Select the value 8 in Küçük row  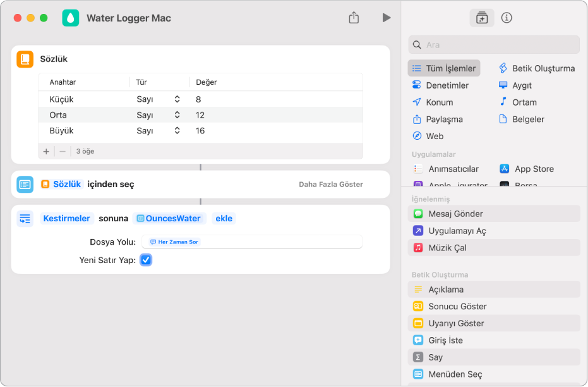point(198,99)
